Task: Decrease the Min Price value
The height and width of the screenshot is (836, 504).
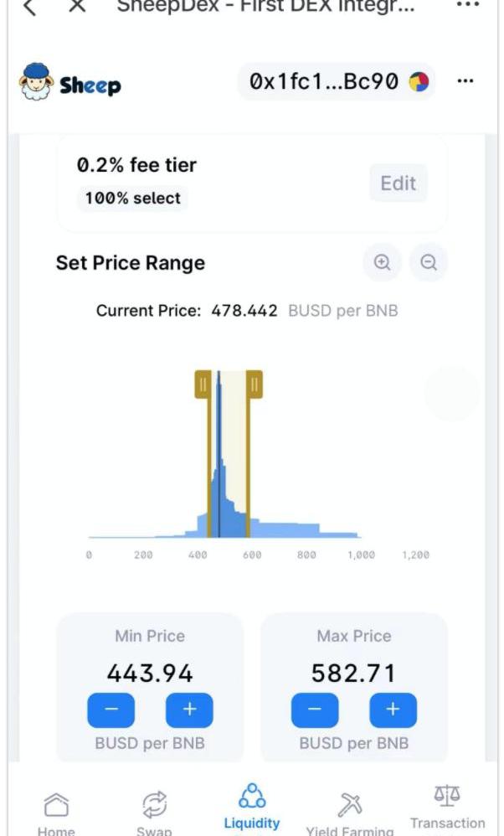Action: click(x=111, y=710)
